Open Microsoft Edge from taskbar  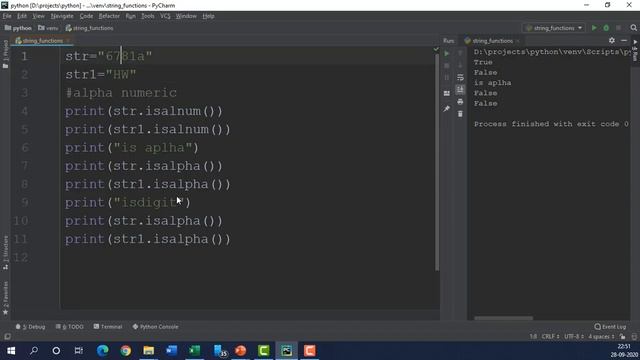click(x=103, y=351)
